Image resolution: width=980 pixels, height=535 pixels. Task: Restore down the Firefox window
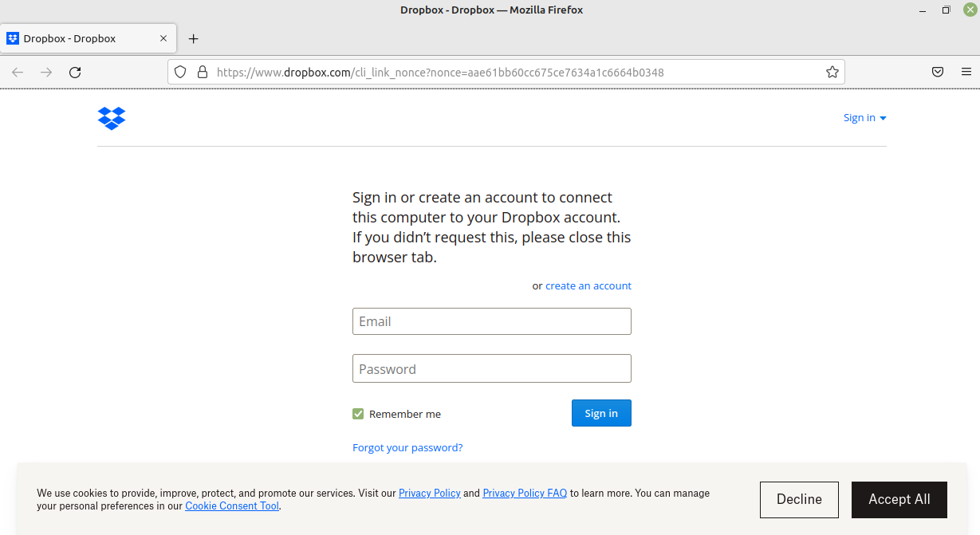946,10
